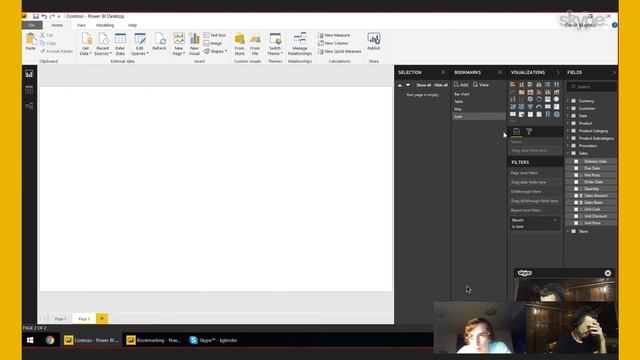Add a new page with the plus button
Viewport: 640px width, 360px height.
pos(102,318)
